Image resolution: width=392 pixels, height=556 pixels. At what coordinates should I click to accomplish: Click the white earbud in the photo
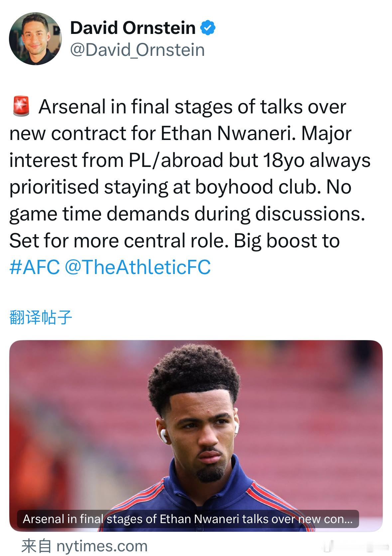click(x=163, y=435)
